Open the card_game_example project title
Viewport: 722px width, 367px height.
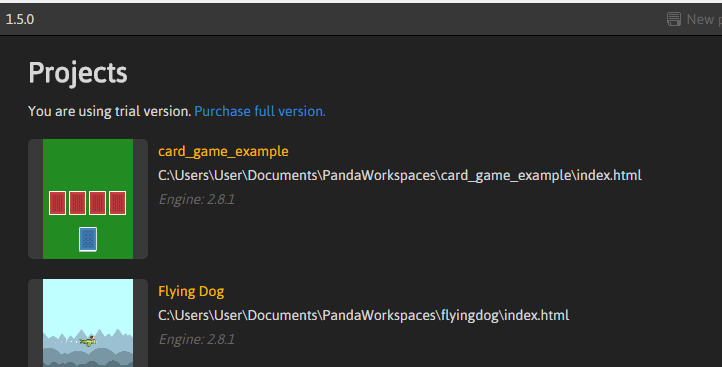click(x=223, y=151)
